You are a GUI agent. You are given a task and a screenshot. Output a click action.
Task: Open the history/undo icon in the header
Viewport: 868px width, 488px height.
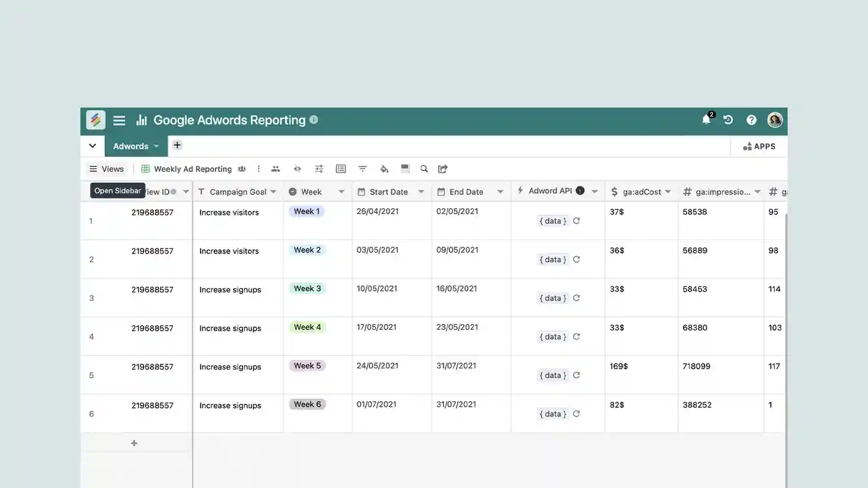(x=727, y=120)
